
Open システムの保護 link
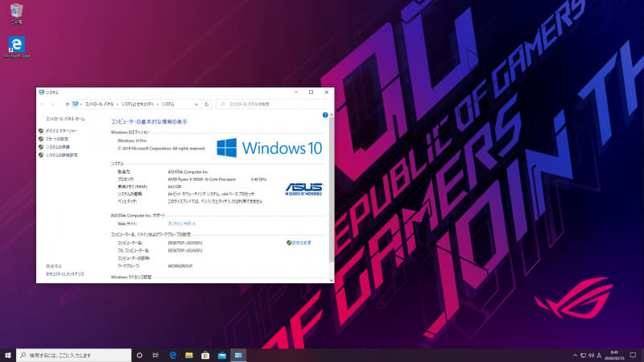57,147
